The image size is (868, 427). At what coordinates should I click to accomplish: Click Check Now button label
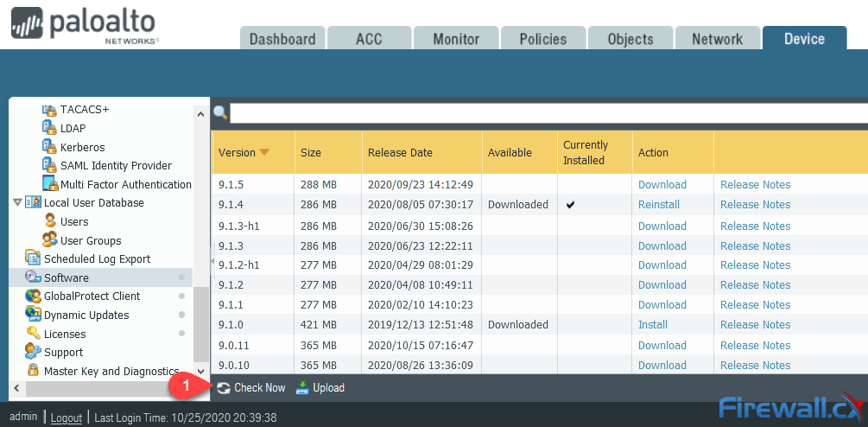tap(260, 388)
